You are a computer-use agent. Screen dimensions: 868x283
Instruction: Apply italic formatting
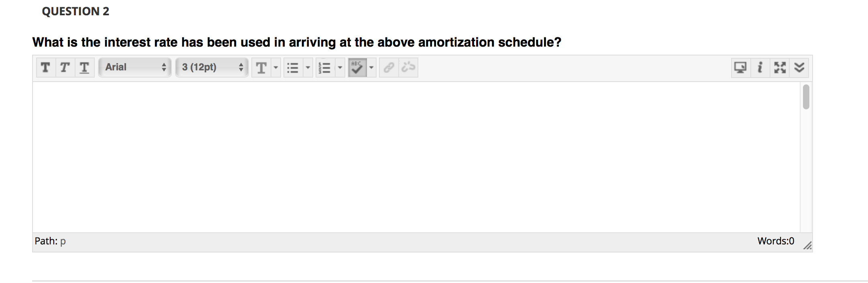64,68
